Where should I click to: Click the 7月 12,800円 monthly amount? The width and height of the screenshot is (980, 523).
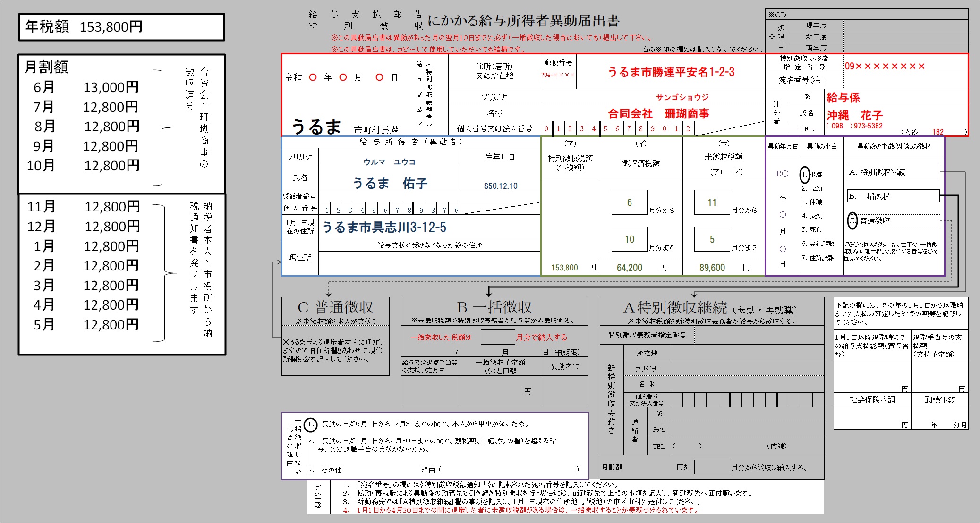(86, 107)
